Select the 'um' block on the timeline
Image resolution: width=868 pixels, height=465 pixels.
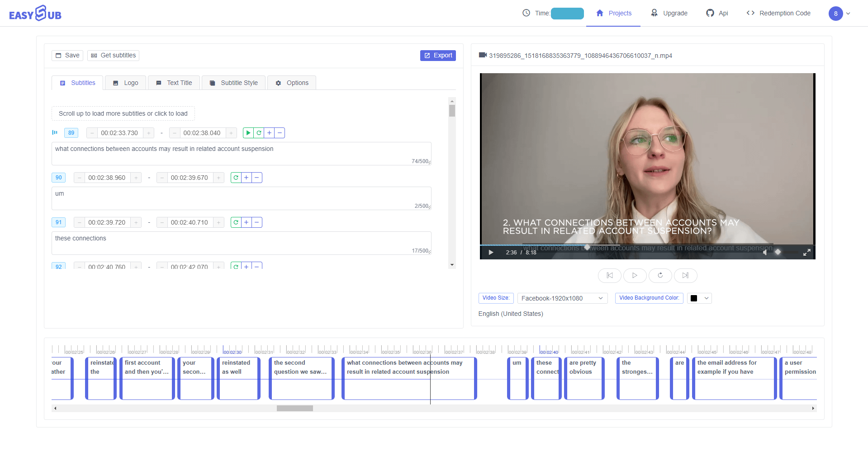point(517,378)
